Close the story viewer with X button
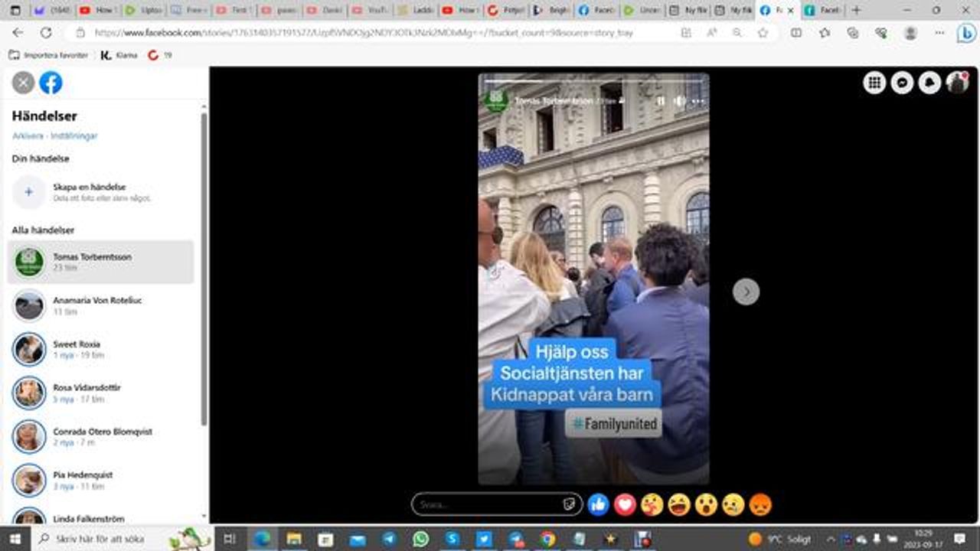The width and height of the screenshot is (980, 551). point(23,83)
